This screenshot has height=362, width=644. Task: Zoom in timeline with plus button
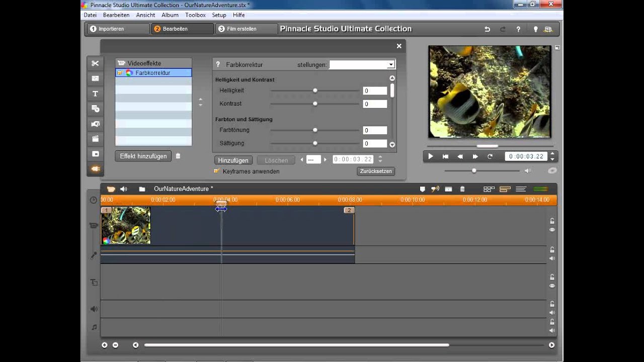click(105, 345)
